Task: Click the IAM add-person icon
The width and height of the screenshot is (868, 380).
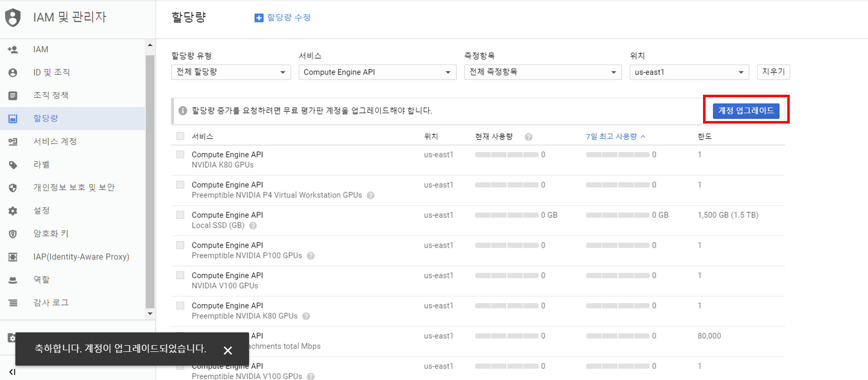Action: tap(13, 50)
